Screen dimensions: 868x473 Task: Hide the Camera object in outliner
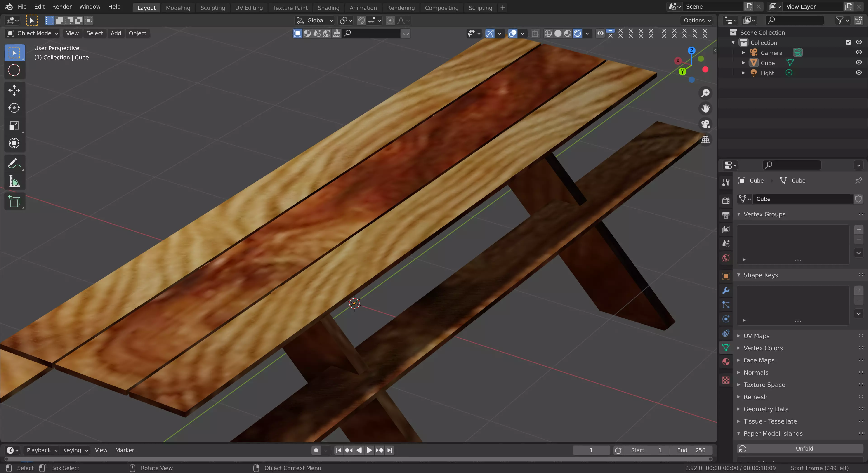[x=859, y=52]
